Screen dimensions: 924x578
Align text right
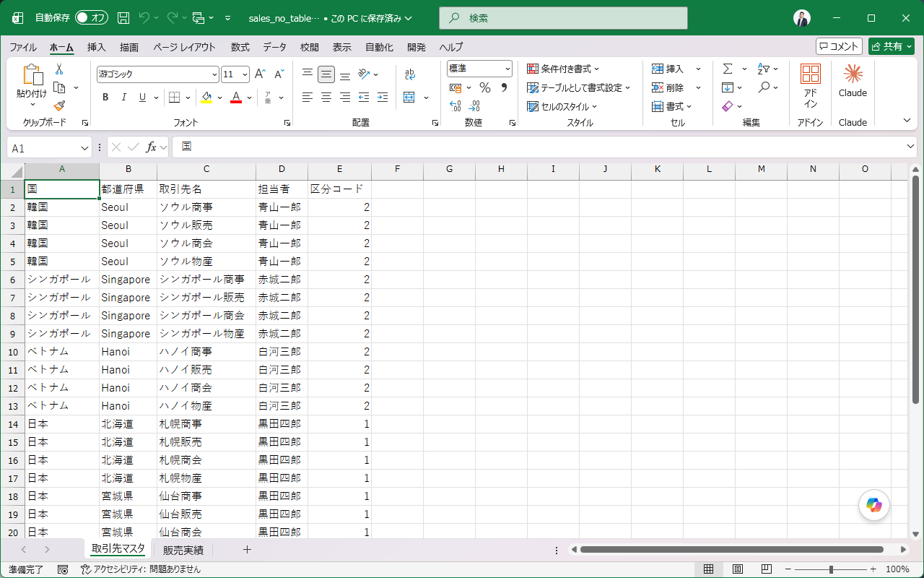click(345, 97)
